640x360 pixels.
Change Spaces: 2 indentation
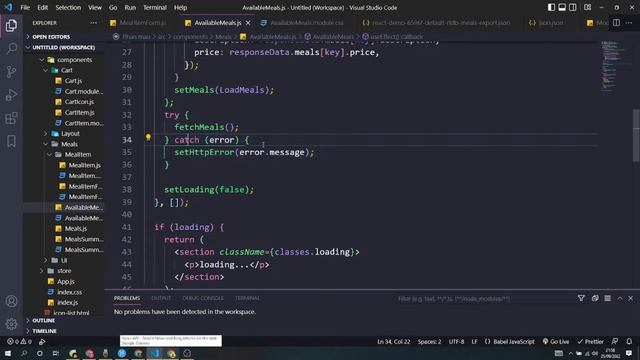pyautogui.click(x=429, y=342)
